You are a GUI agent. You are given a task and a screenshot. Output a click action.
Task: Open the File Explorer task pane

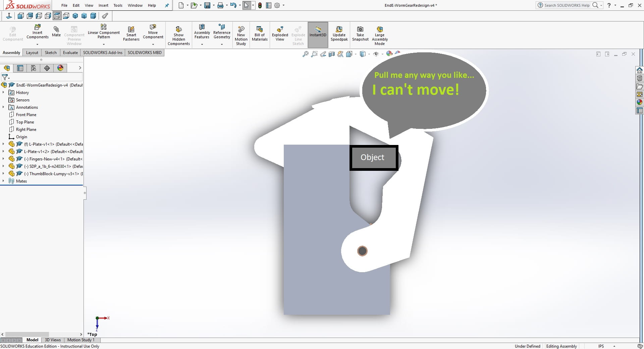click(x=640, y=86)
